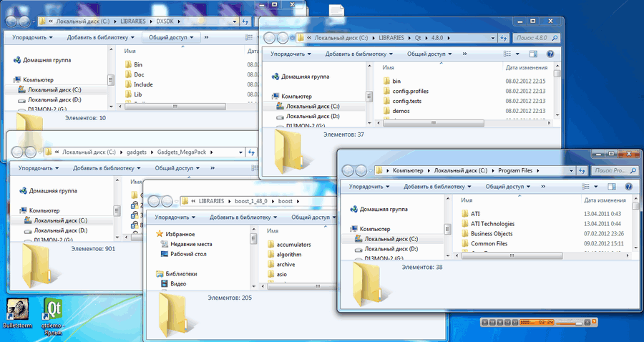Open view options dropdown arrow in Qt window
The image size is (644, 342).
519,54
